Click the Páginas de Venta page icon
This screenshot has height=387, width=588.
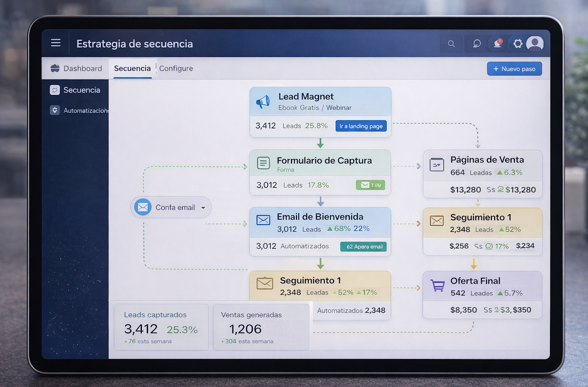[x=437, y=164]
